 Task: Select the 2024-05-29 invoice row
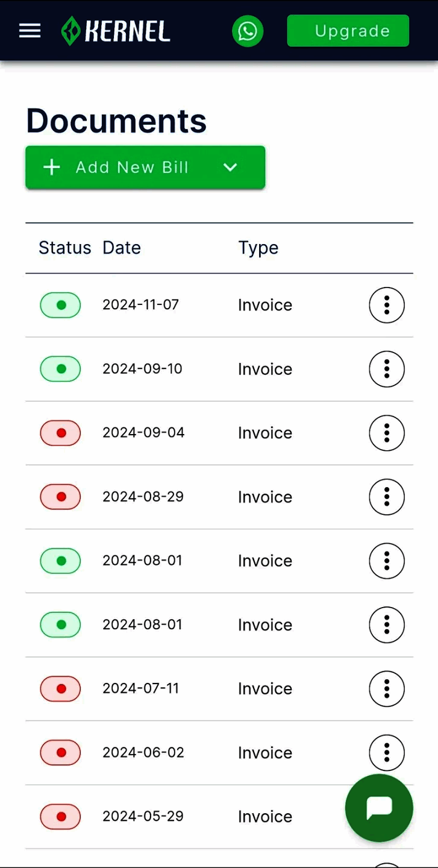pyautogui.click(x=181, y=816)
